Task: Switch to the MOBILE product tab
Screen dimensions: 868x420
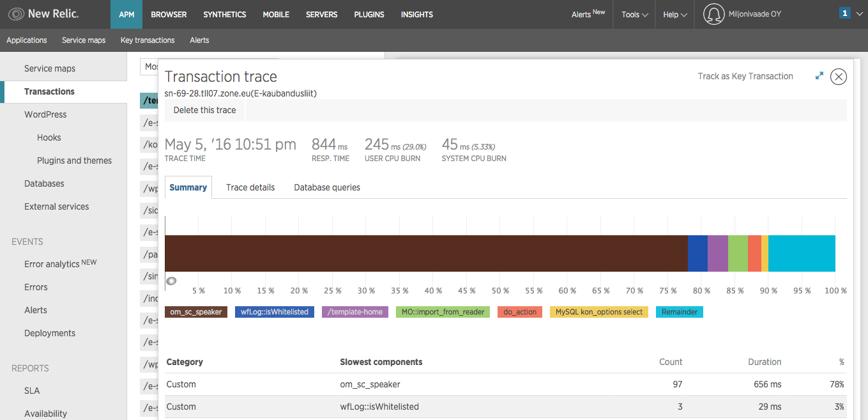Action: coord(276,14)
